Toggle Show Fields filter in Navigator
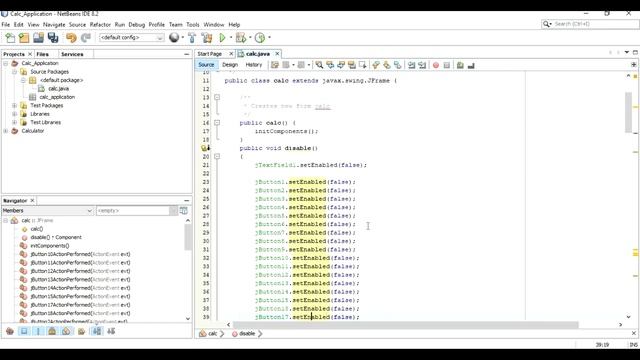Viewport: 640px width, 360px height. (x=24, y=331)
